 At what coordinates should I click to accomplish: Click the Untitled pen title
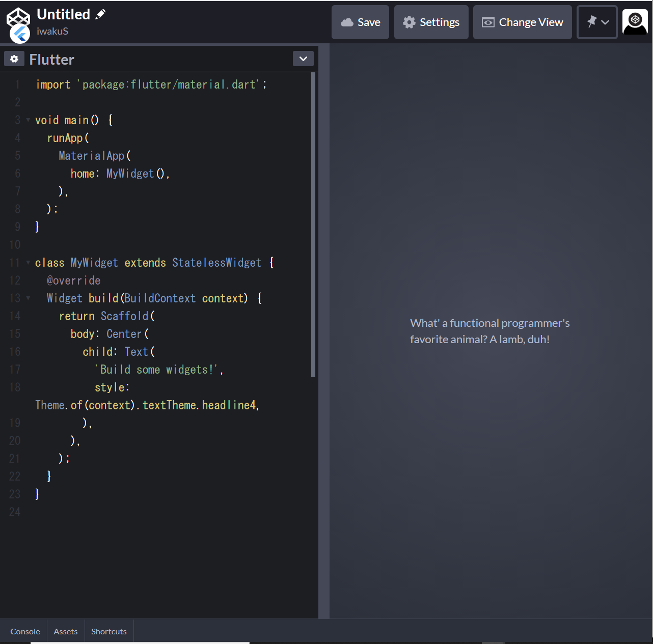pos(63,14)
